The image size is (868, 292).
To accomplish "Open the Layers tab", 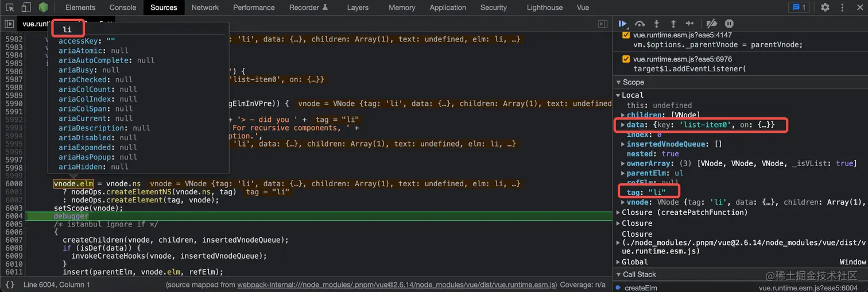I will 358,7.
